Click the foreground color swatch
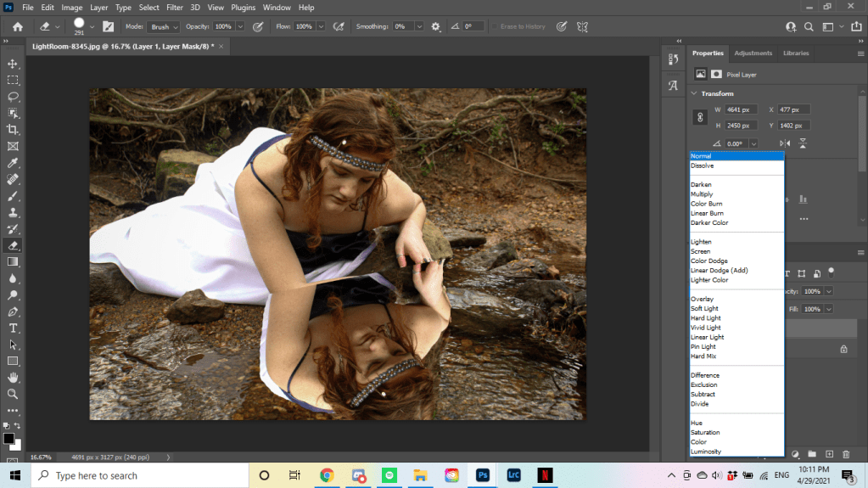Viewport: 868px width, 488px height. (8, 439)
